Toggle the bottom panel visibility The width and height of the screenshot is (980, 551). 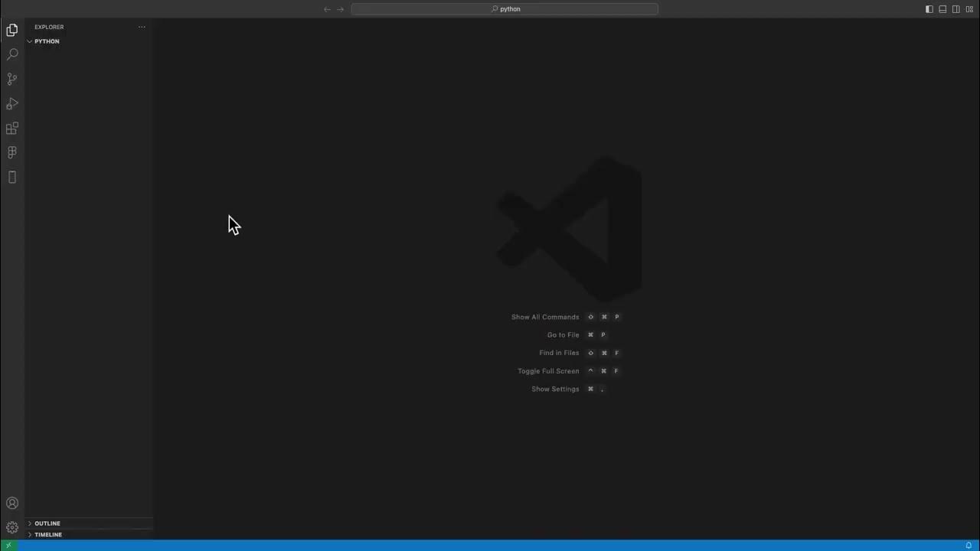click(x=942, y=8)
